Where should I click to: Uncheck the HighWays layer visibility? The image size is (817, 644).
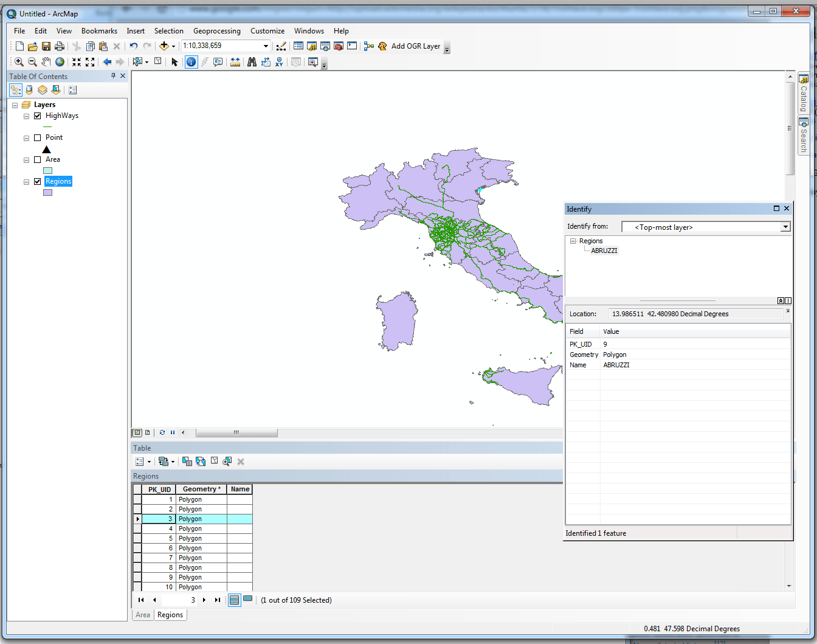(x=38, y=116)
